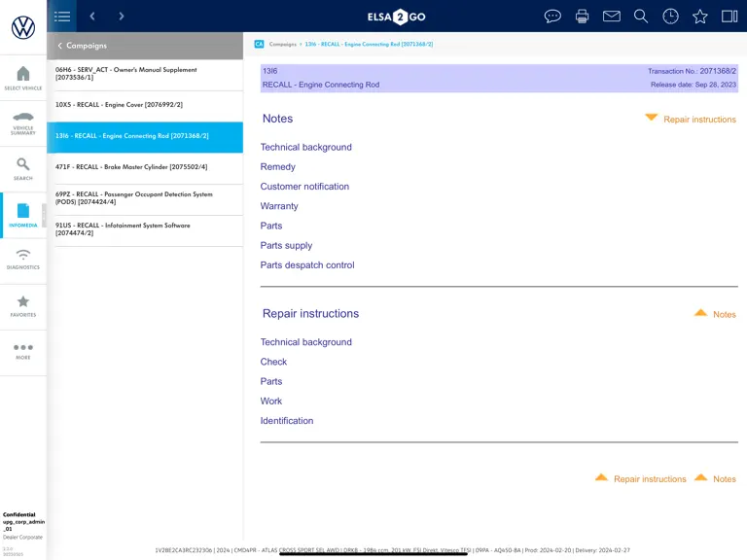Open Parts under Notes

[271, 226]
